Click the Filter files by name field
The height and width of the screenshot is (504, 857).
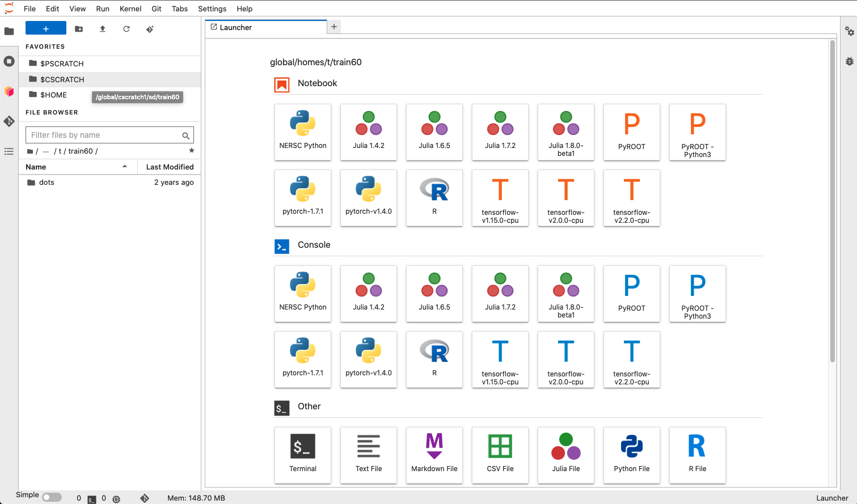coord(109,135)
